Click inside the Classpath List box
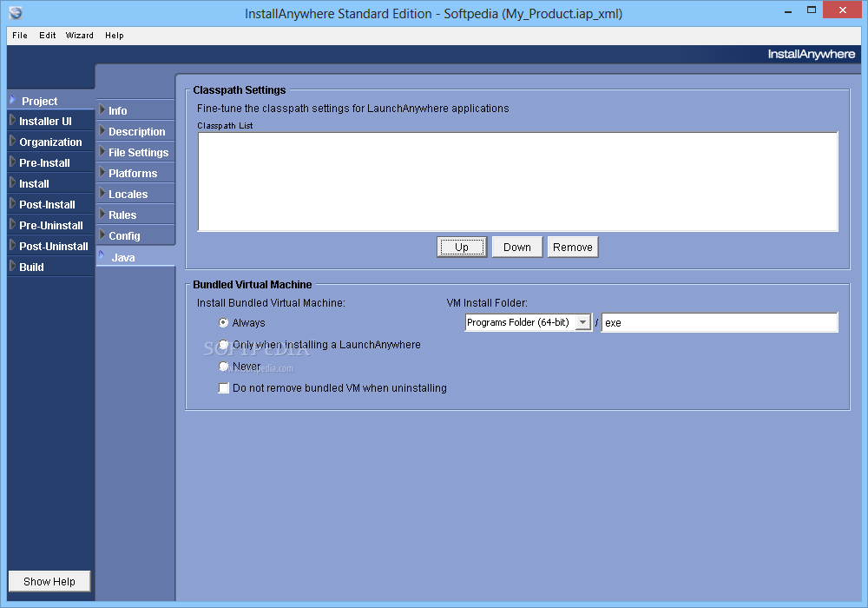This screenshot has height=608, width=868. coord(517,182)
